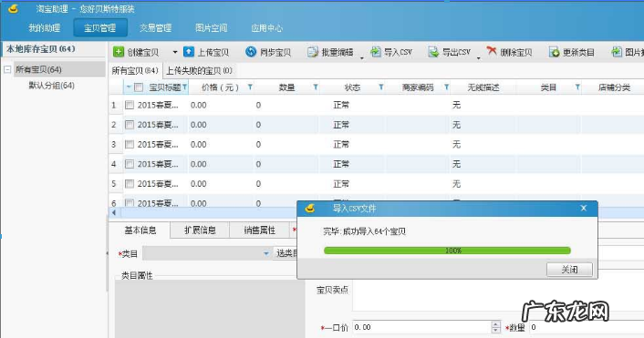Viewport: 644px width, 338px height.
Task: Click the 导出CSV icon
Action: 433,52
